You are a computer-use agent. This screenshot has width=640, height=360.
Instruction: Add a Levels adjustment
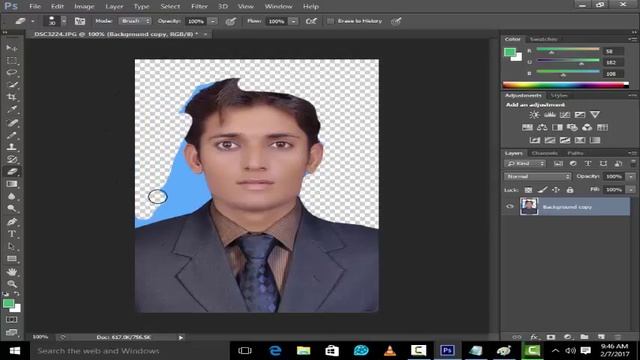point(549,115)
